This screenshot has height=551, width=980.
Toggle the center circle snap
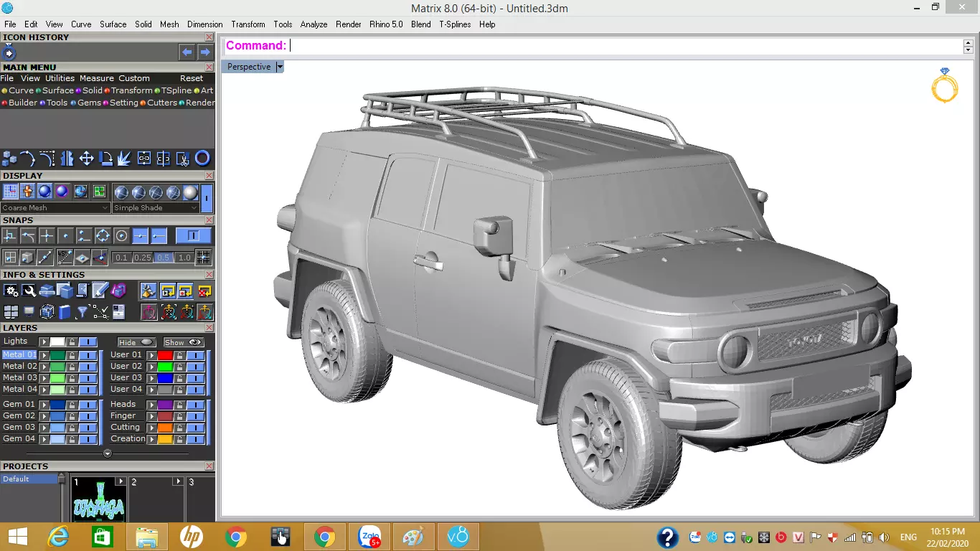pos(121,235)
